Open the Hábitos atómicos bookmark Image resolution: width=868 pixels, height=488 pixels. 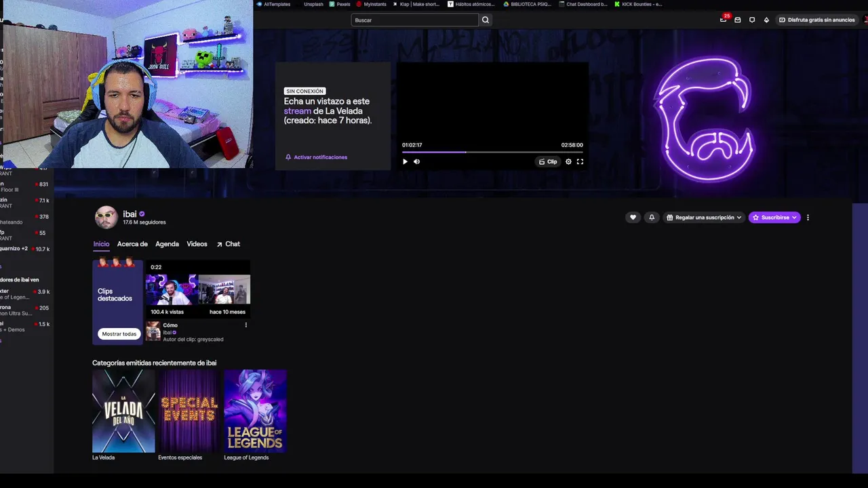point(471,4)
